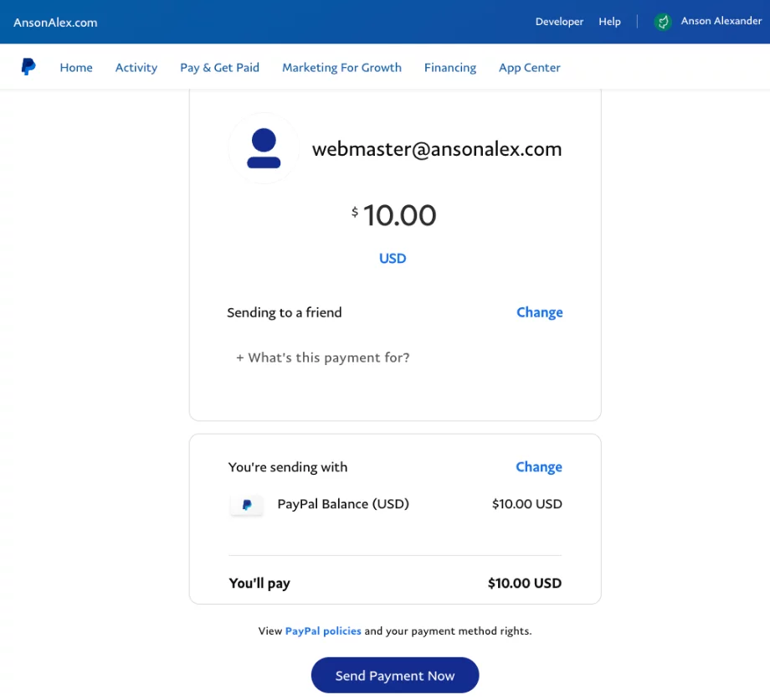770x700 pixels.
Task: Click the green account badge next to Anson Alexander
Action: (662, 21)
